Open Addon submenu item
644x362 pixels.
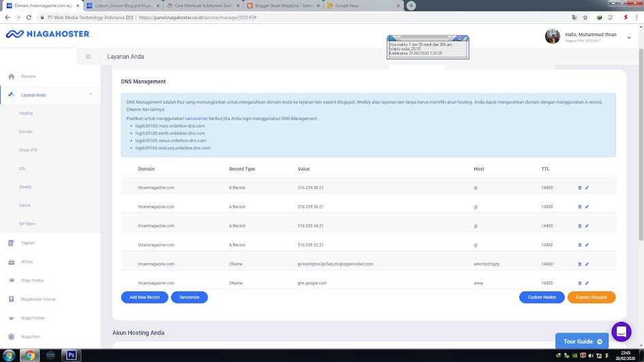click(25, 205)
